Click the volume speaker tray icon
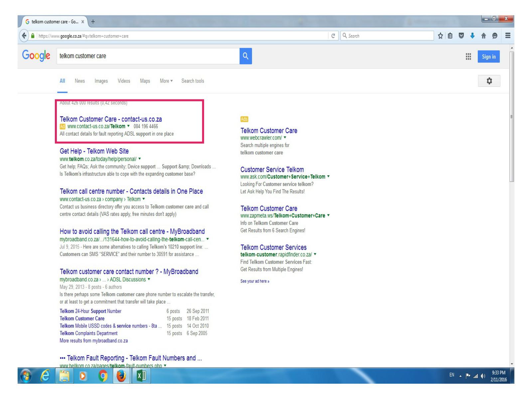This screenshot has width=532, height=399. [482, 376]
